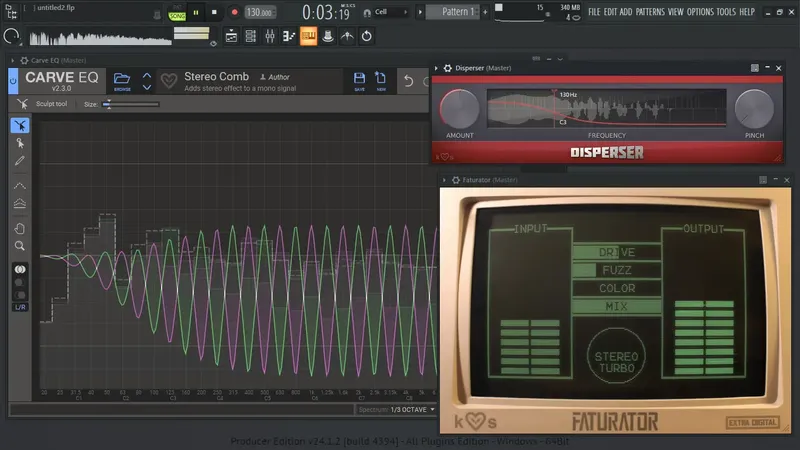Open the plugin picker stamp icon
Viewport: 800px width, 450px height.
pos(328,36)
